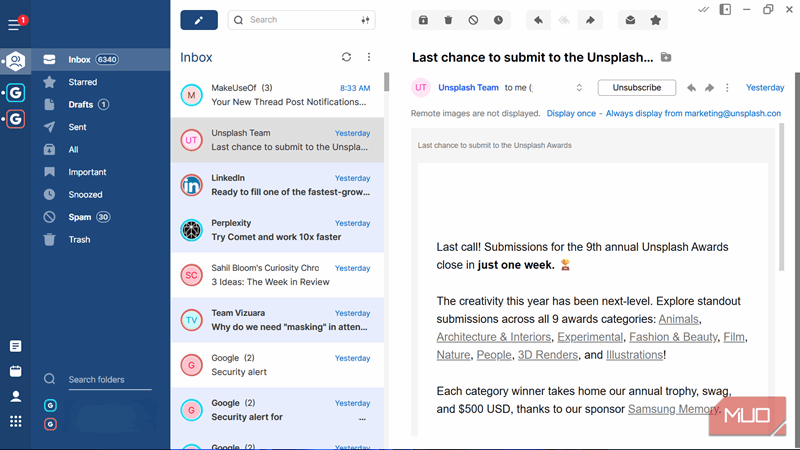Snooze the email with clock icon
The image size is (800, 450).
point(498,20)
